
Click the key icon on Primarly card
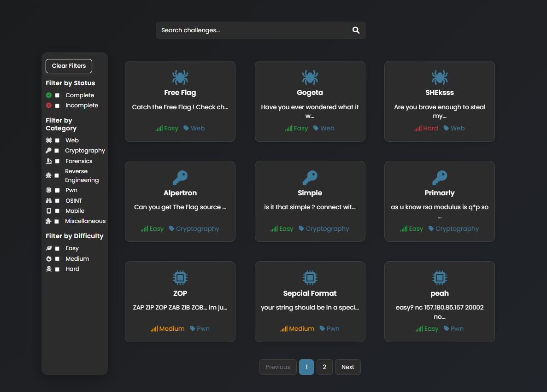pyautogui.click(x=440, y=177)
